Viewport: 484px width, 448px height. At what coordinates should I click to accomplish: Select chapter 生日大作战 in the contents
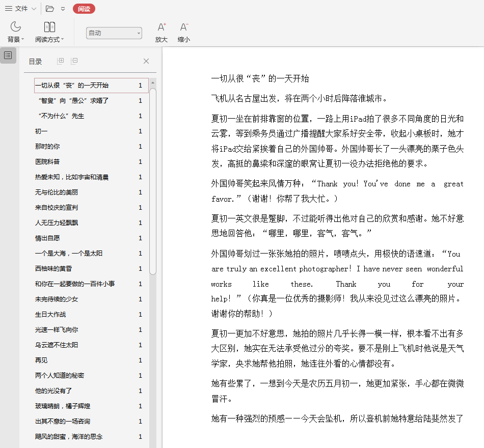coord(50,315)
